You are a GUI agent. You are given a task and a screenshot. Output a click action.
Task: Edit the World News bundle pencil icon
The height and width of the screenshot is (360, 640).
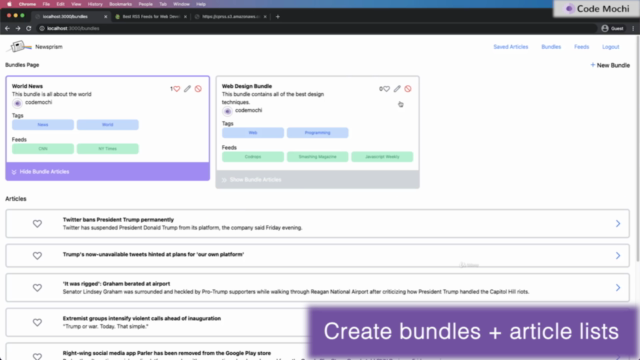[x=187, y=89]
